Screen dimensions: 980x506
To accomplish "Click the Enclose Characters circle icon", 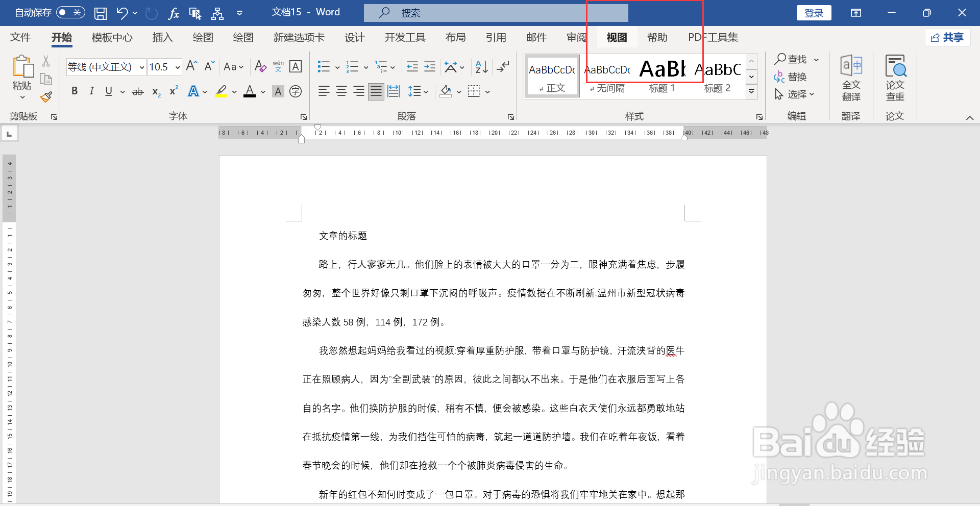I will [296, 91].
